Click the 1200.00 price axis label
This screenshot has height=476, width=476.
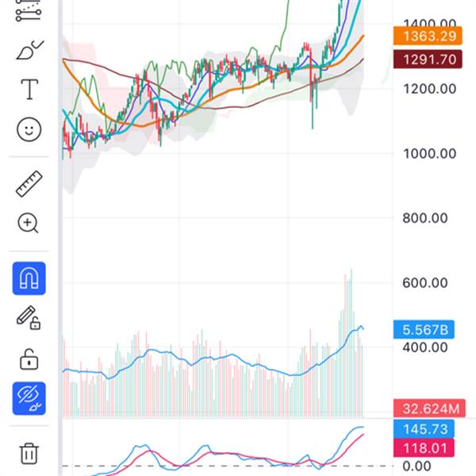429,89
